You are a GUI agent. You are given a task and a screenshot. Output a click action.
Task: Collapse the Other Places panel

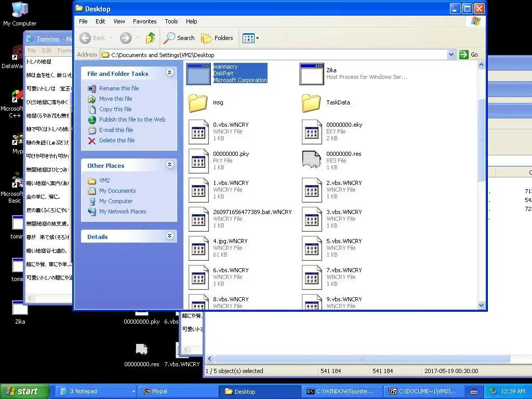[x=170, y=165]
